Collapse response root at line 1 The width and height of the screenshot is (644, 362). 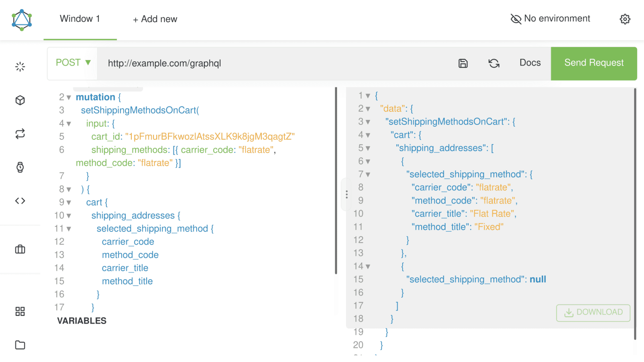[x=368, y=95]
